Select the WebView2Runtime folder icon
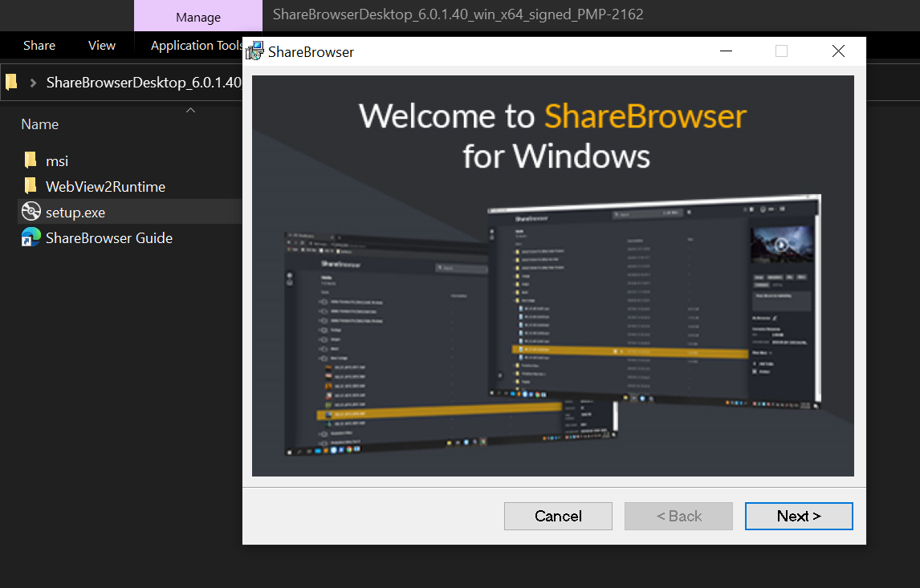The height and width of the screenshot is (588, 920). 31,186
